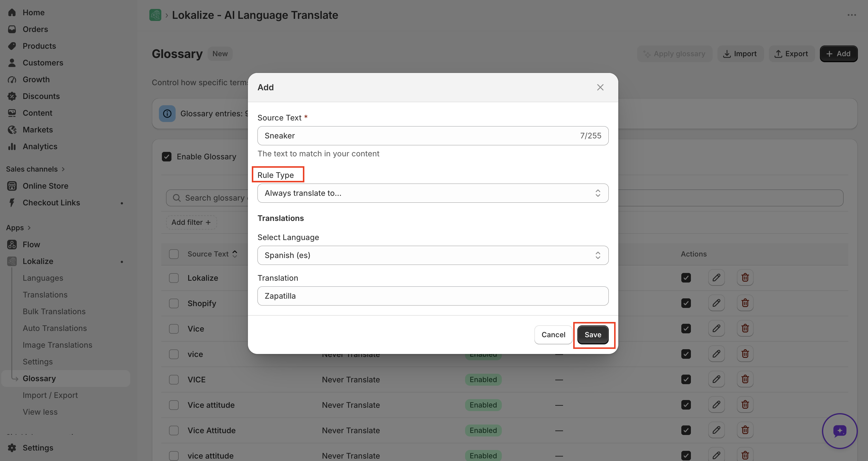The width and height of the screenshot is (868, 461).
Task: Delete the Vice Attitude capitalized entry
Action: (x=745, y=430)
